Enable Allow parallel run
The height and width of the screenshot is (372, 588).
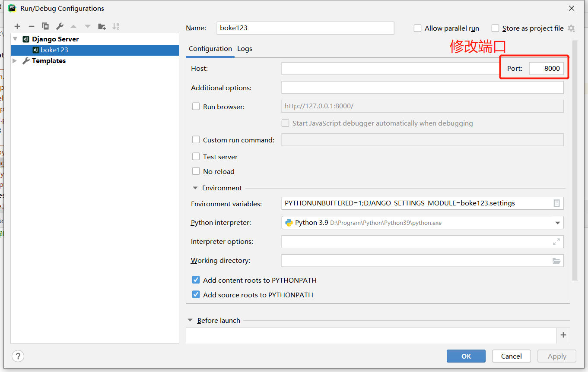click(x=417, y=28)
